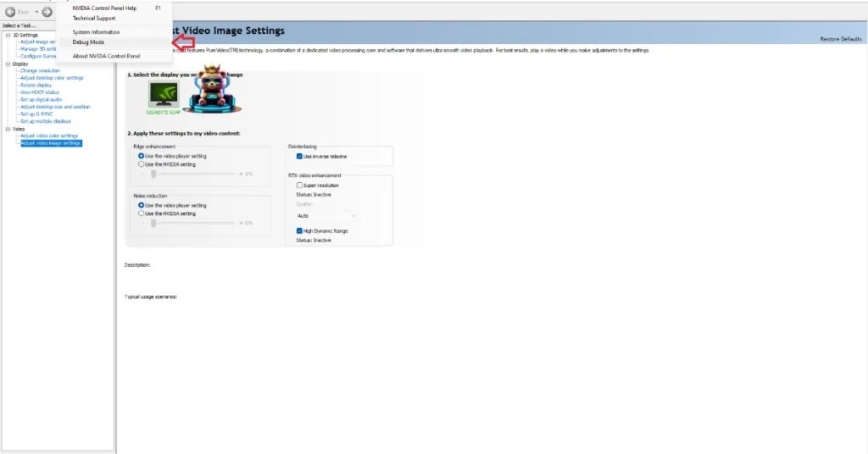868x454 pixels.
Task: Collapse the 3D Settings tree node
Action: click(x=8, y=36)
